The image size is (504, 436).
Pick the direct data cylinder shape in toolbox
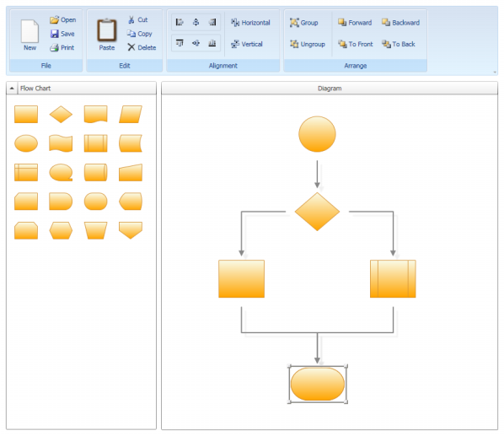coord(95,172)
